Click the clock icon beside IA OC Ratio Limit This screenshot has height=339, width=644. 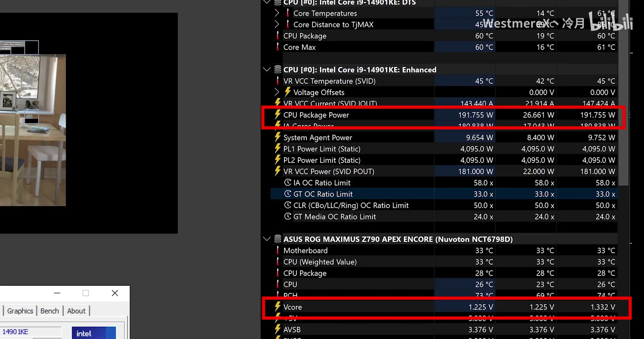287,182
